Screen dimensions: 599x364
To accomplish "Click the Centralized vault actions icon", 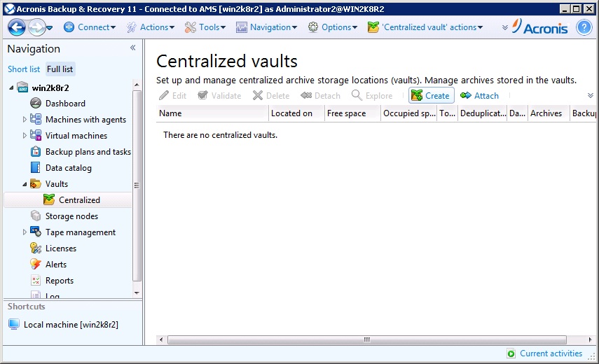I will (x=373, y=27).
